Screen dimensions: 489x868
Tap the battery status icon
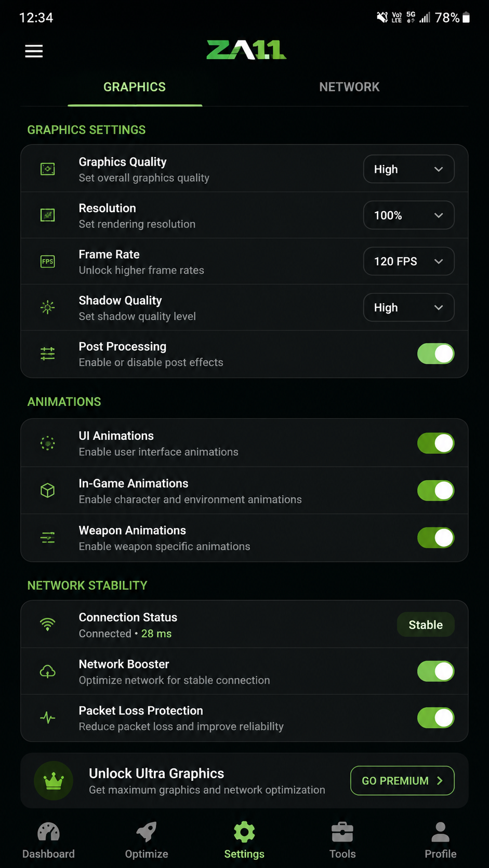pyautogui.click(x=466, y=18)
